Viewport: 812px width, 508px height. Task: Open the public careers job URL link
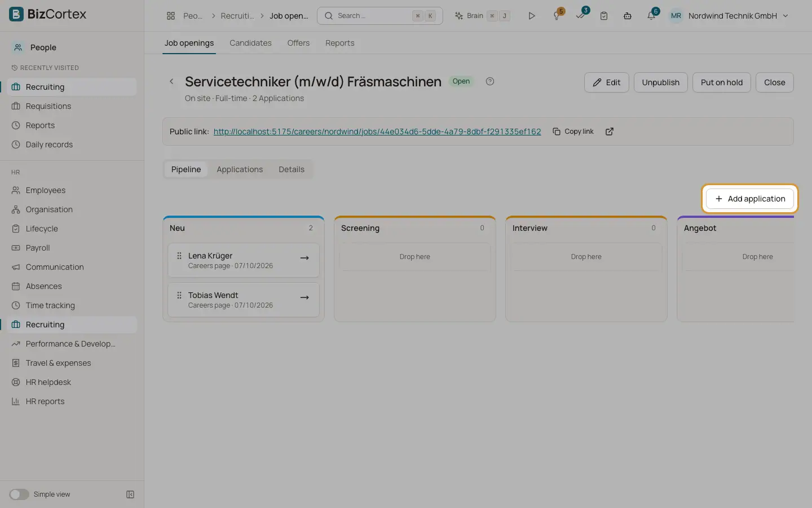[x=377, y=132]
